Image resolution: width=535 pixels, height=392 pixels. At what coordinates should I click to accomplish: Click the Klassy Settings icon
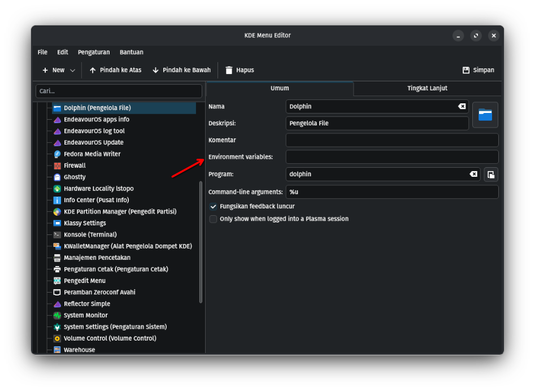coord(57,224)
